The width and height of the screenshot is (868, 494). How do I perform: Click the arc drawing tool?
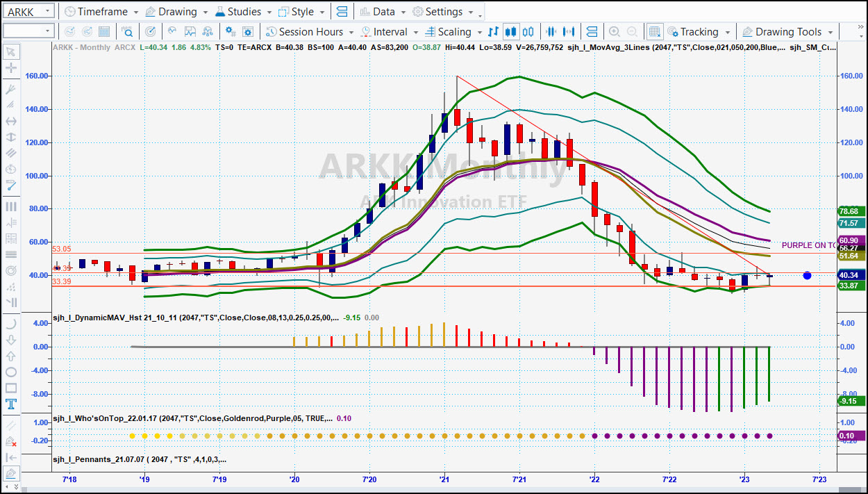[x=11, y=324]
